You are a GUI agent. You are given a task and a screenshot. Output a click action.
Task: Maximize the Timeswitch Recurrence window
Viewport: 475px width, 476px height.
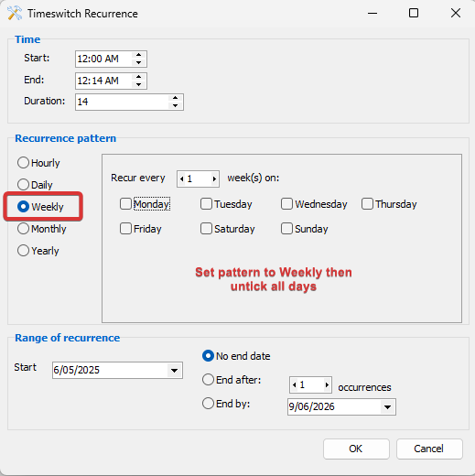(414, 13)
